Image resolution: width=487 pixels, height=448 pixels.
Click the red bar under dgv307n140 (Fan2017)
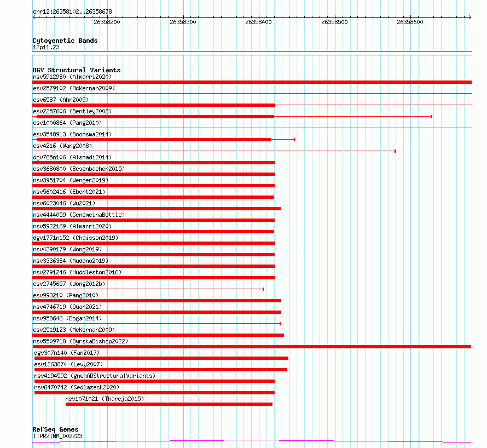pyautogui.click(x=161, y=358)
